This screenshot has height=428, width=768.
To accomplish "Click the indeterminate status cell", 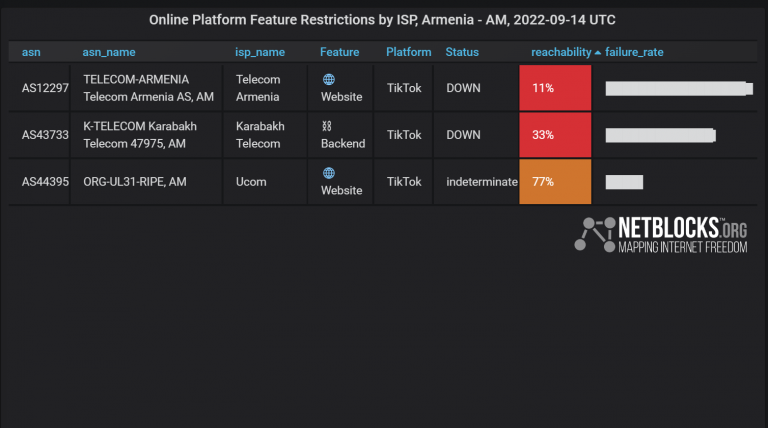I will [x=482, y=182].
